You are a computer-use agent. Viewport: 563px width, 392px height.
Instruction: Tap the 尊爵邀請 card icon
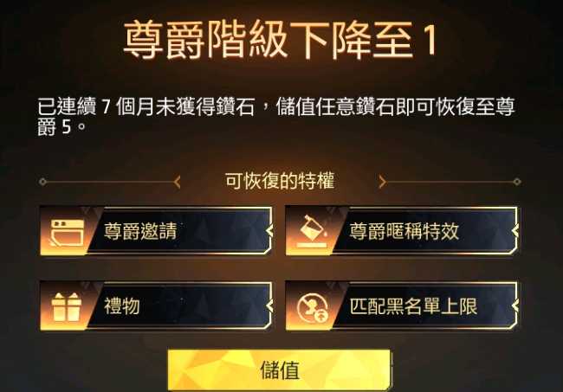click(68, 233)
